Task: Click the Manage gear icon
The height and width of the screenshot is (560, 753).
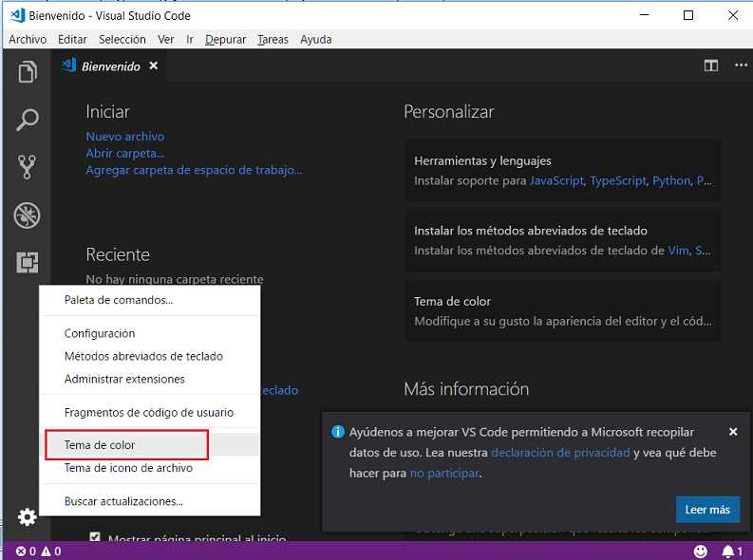Action: pos(28,516)
